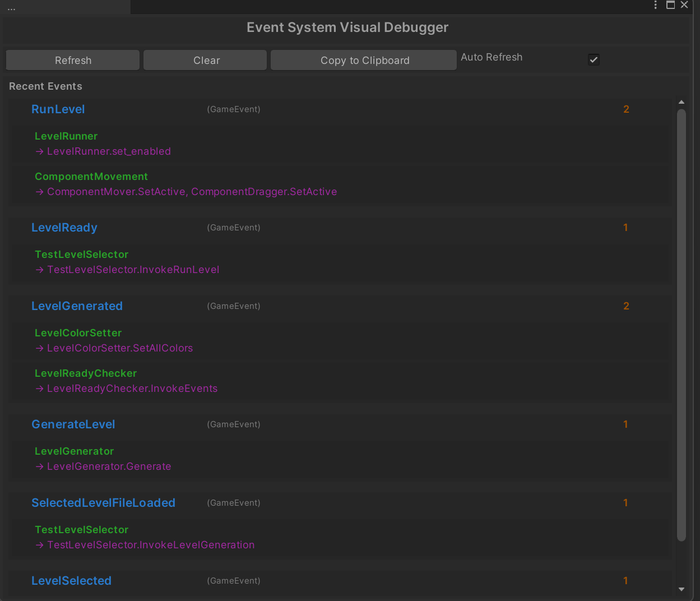Disable the Auto Refresh checkbox
Viewport: 700px width, 601px height.
pyautogui.click(x=594, y=59)
